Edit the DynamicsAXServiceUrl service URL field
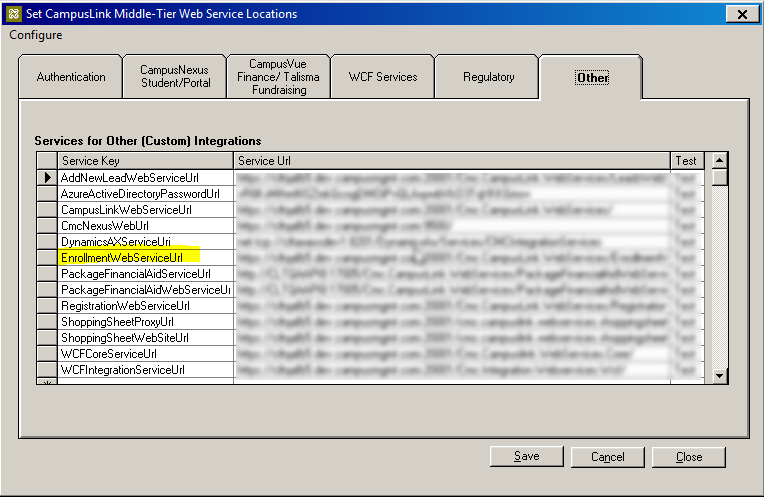 click(451, 242)
